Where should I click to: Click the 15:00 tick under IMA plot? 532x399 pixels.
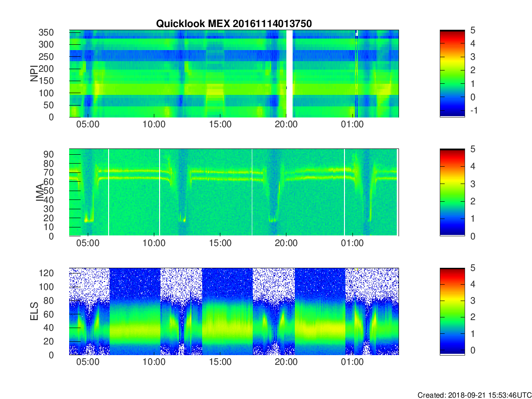coord(220,243)
